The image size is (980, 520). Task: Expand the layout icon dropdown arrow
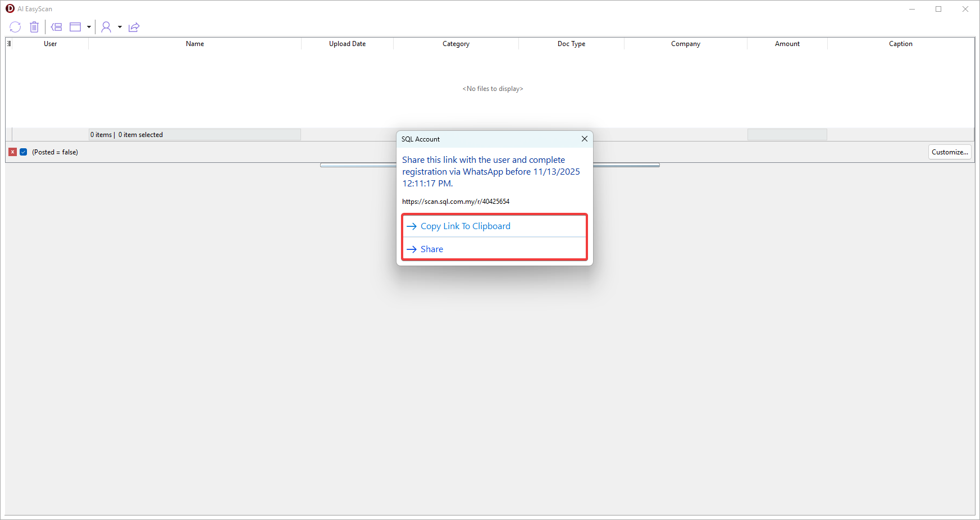pyautogui.click(x=89, y=27)
